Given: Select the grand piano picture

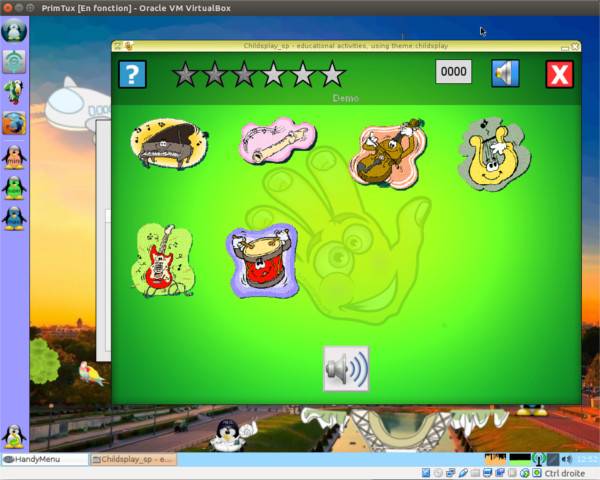Looking at the screenshot, I should click(x=169, y=144).
